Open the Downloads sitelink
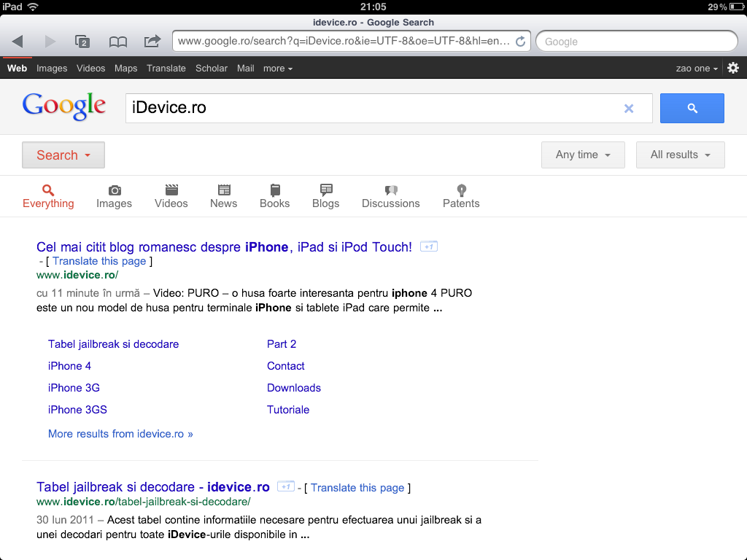This screenshot has height=560, width=747. click(x=294, y=388)
